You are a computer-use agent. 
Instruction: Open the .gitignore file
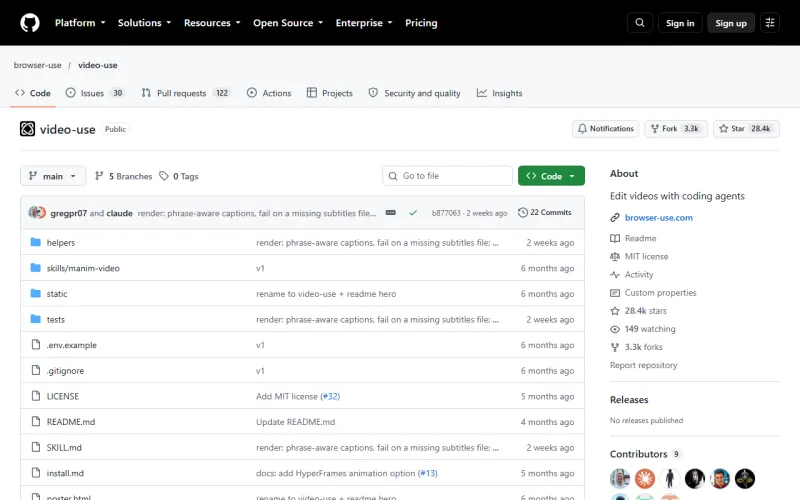coord(65,371)
